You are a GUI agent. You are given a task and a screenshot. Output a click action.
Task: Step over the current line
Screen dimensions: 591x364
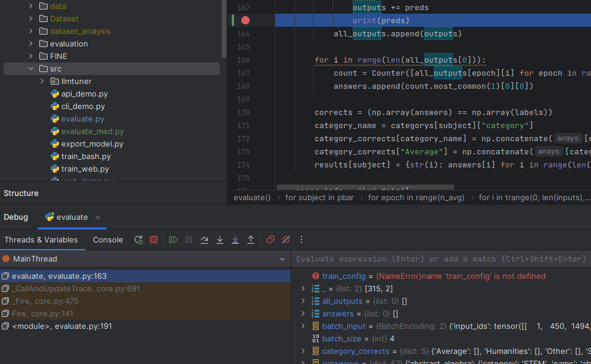[204, 239]
